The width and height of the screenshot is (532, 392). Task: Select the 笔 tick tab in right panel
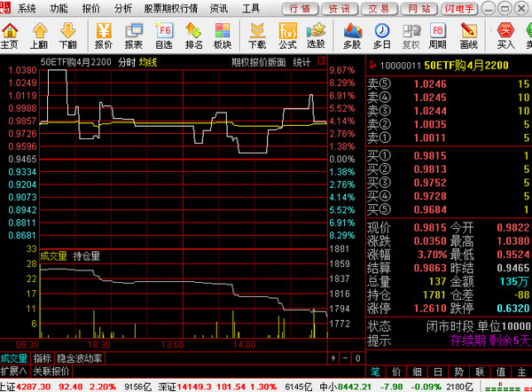[375, 371]
